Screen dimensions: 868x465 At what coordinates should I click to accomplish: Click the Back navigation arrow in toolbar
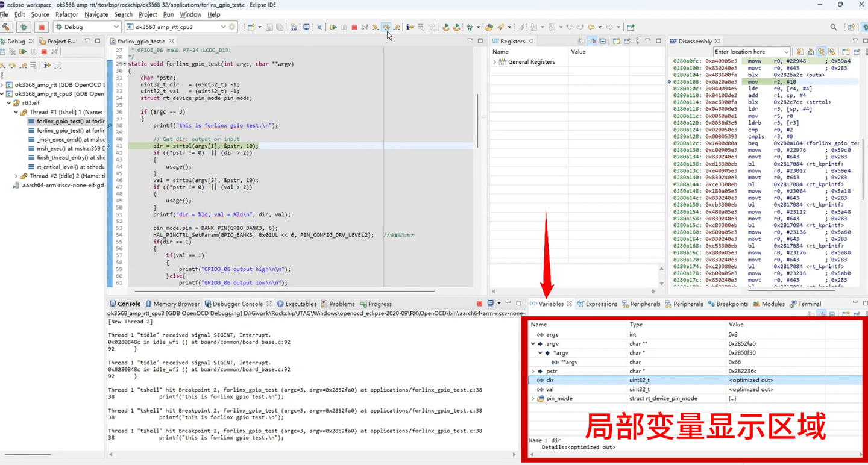pyautogui.click(x=591, y=27)
